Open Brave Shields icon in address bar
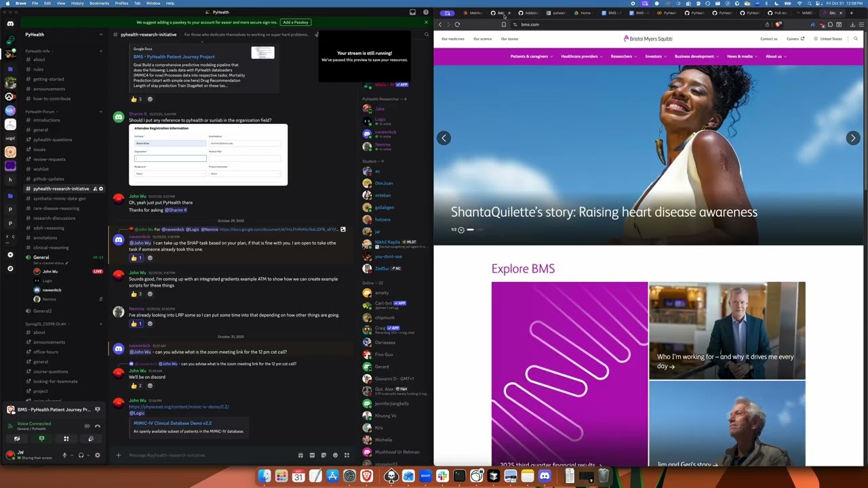868x488 pixels. [779, 24]
